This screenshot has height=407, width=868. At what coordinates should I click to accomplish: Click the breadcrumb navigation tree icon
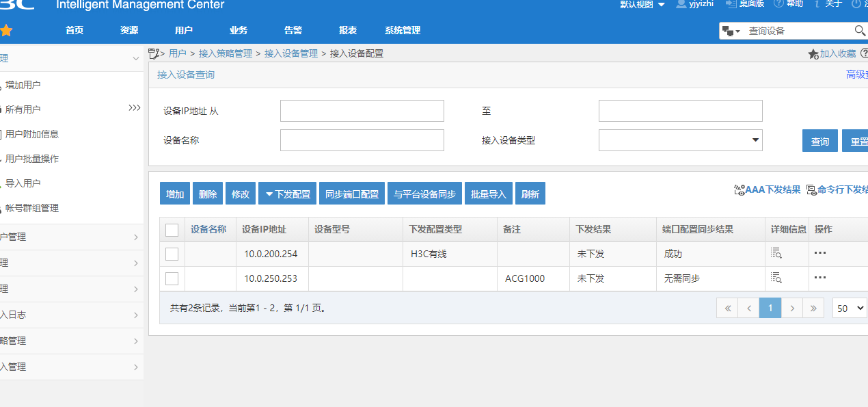tap(154, 53)
